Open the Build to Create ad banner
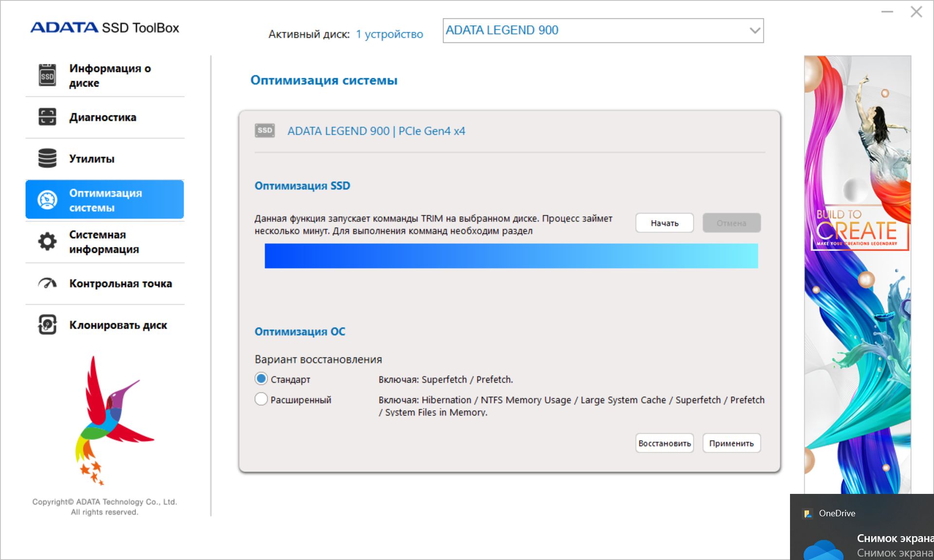Image resolution: width=934 pixels, height=560 pixels. tap(857, 275)
